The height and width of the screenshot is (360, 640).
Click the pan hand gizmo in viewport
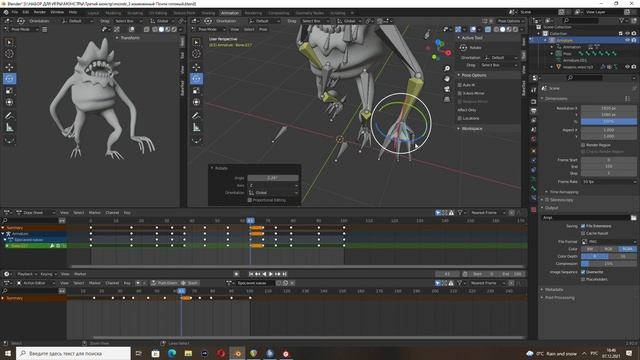(x=447, y=79)
